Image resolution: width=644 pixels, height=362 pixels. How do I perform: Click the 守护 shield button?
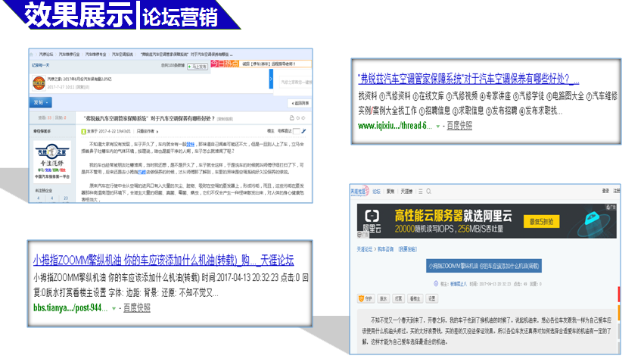tap(365, 298)
